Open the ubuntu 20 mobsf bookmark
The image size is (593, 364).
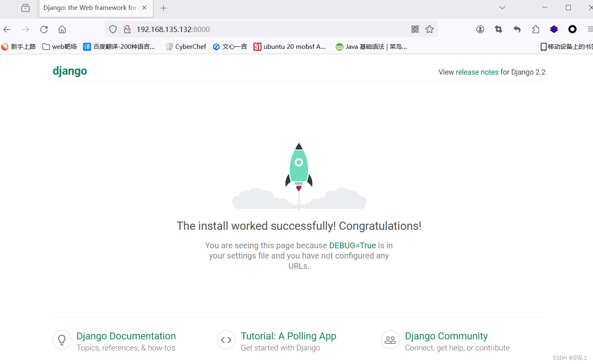click(290, 47)
